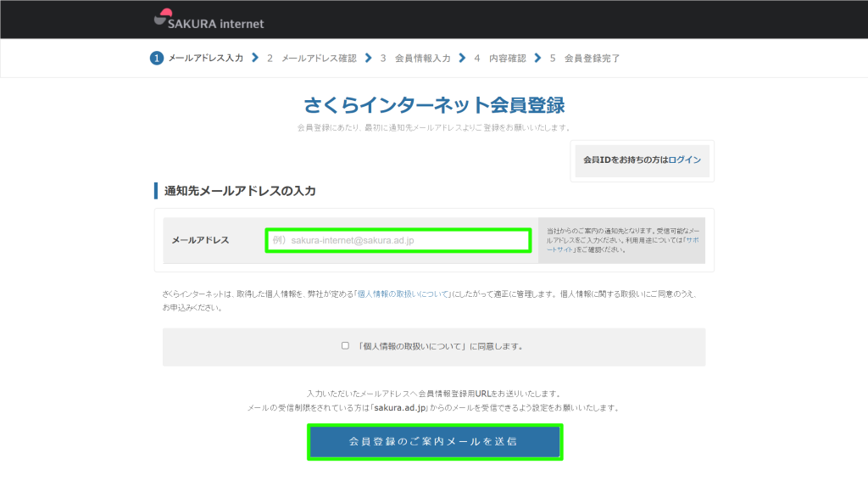The height and width of the screenshot is (498, 868).
Task: Click the sakura.ad.jp domain text
Action: pos(400,408)
